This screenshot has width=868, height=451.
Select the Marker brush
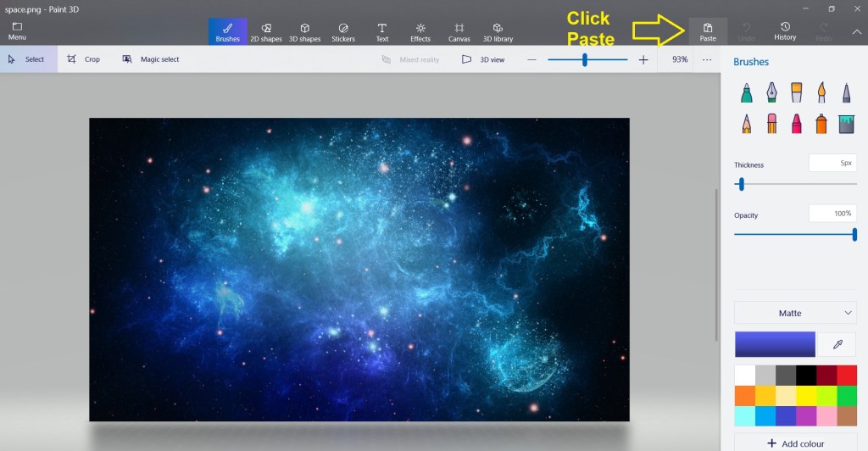click(x=747, y=92)
